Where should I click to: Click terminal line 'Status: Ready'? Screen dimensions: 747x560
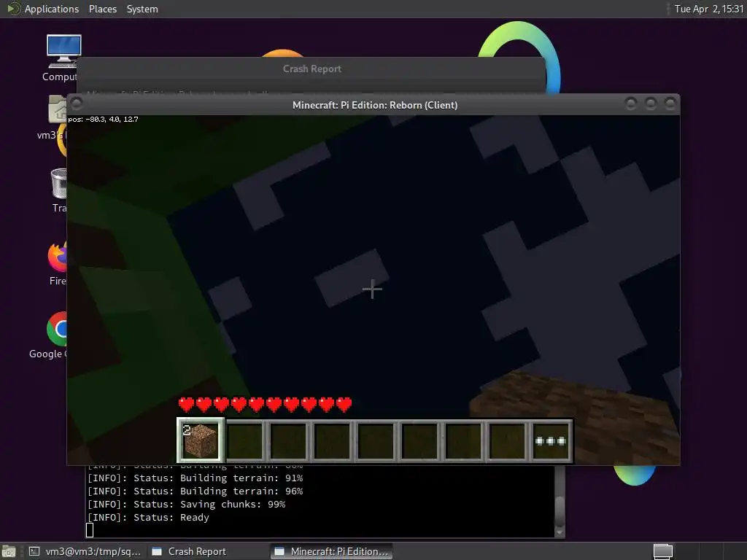coord(148,517)
